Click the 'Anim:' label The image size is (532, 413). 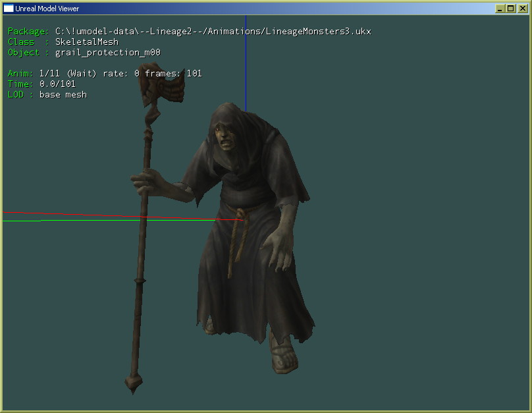(20, 73)
